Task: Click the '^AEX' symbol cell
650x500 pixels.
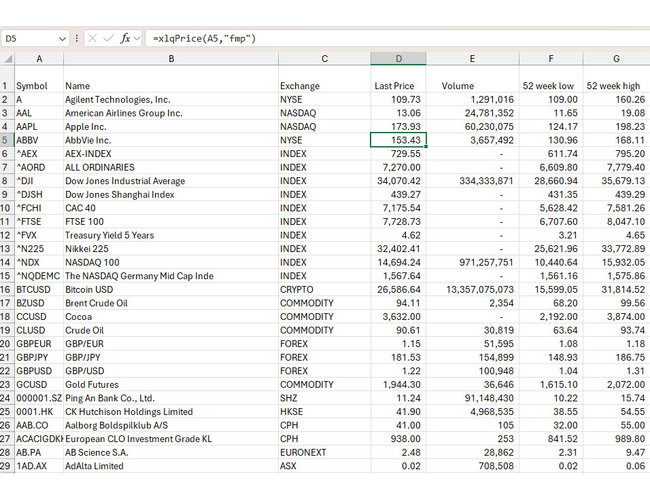Action: (39, 154)
